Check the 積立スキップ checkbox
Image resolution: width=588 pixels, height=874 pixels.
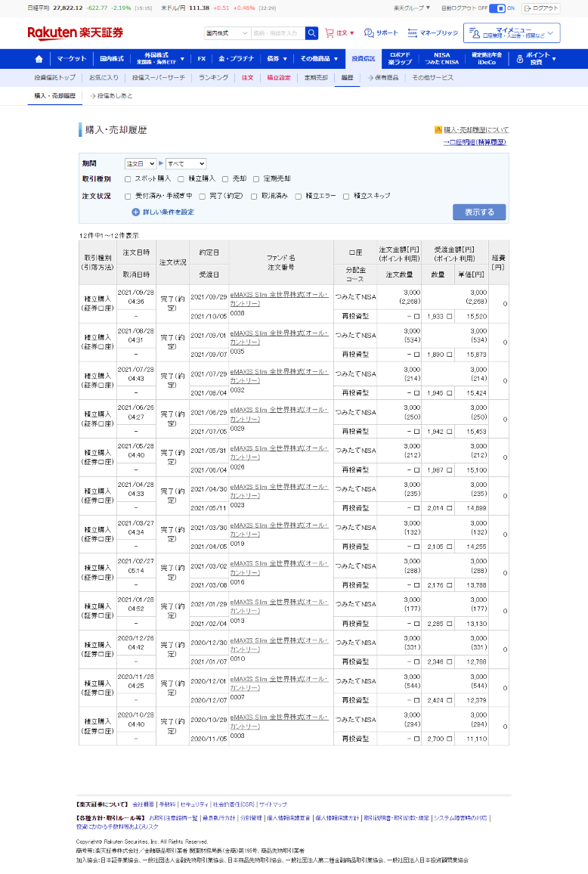pyautogui.click(x=346, y=197)
